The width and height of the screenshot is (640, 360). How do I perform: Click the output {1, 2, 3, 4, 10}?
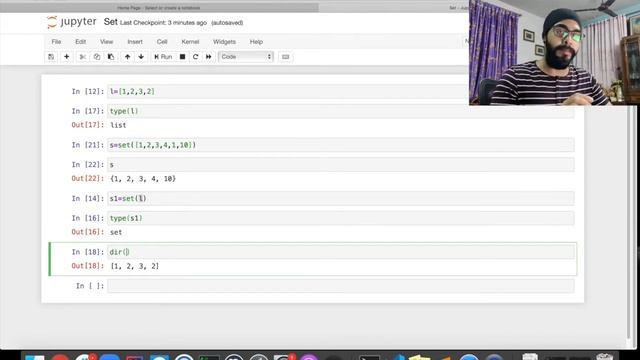point(143,179)
